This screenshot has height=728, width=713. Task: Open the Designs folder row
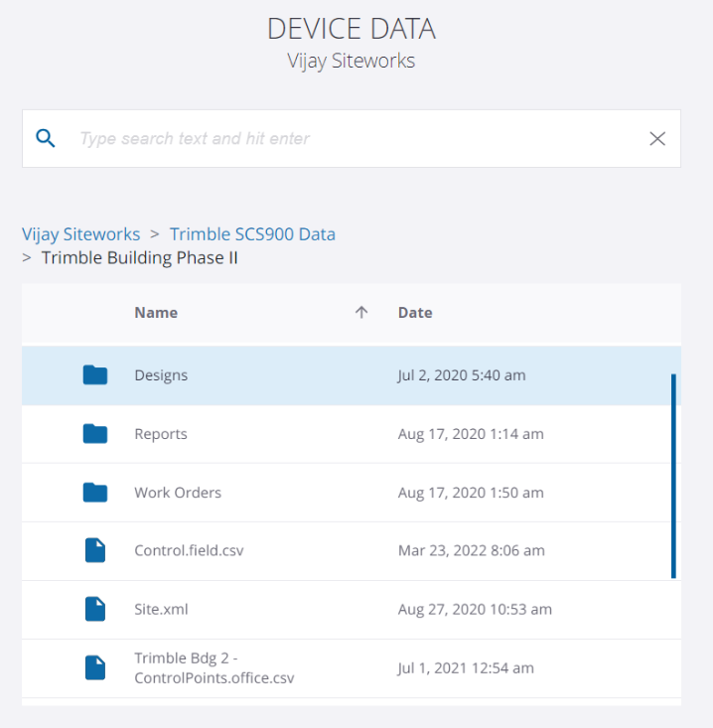tap(298, 375)
